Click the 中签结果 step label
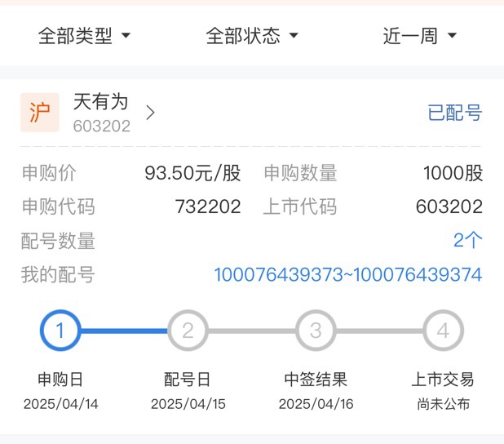Viewport: 504px width, 444px height. pos(316,380)
